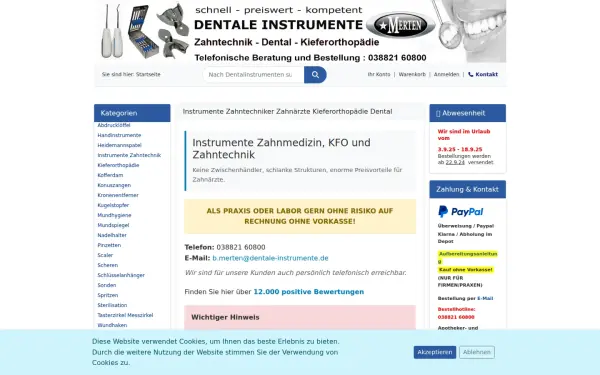
Task: Open Wundhaken category
Action: (x=112, y=325)
